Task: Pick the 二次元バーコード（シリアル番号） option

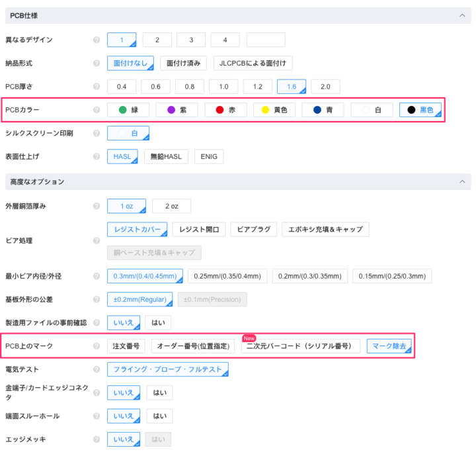Action: point(300,346)
